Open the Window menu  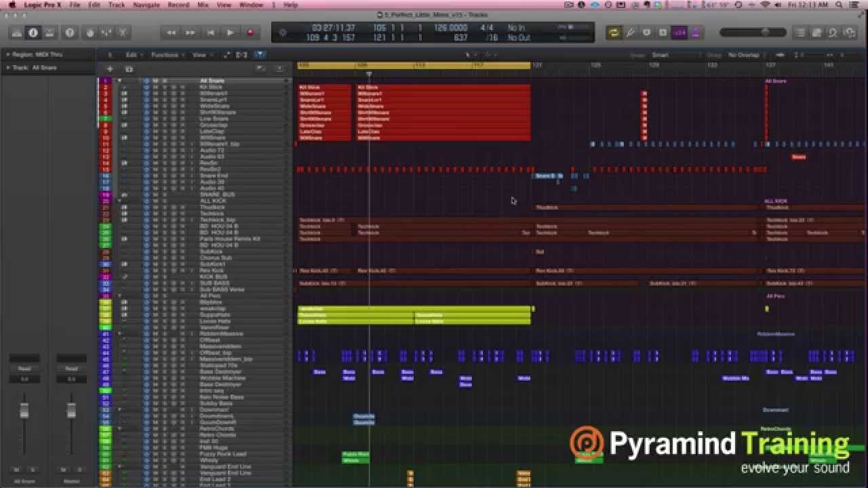(252, 5)
